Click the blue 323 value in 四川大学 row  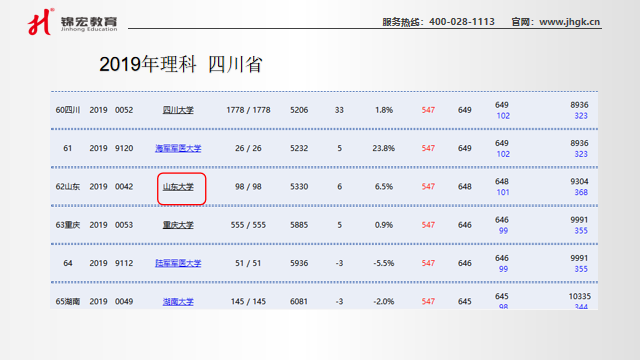click(x=581, y=116)
